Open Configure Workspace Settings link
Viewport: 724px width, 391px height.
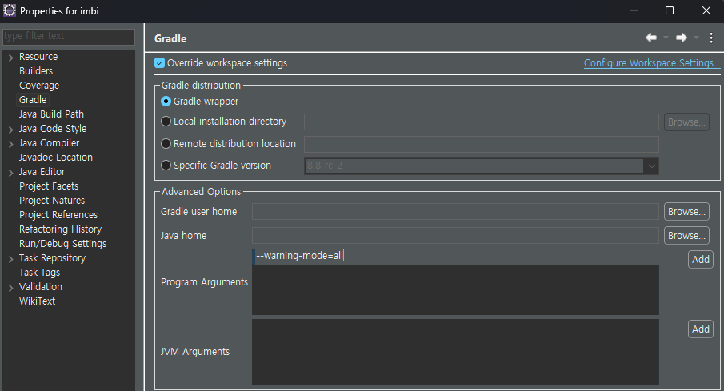coord(649,63)
